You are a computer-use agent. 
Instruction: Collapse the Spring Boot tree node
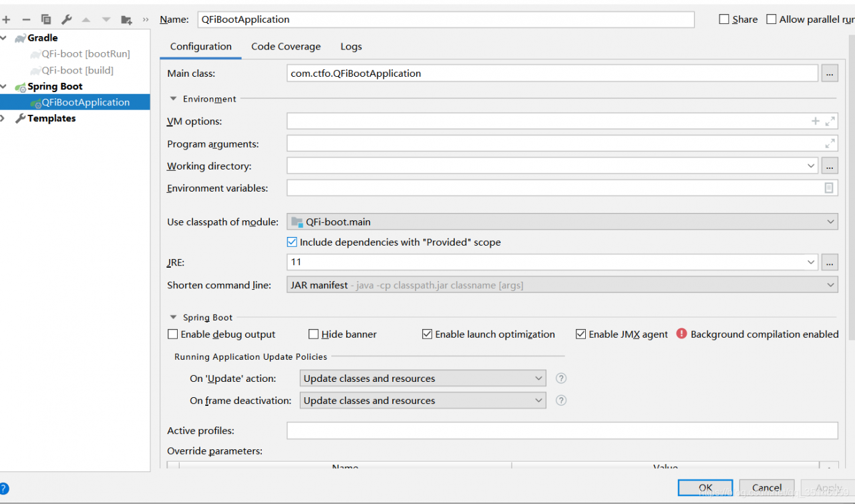tap(4, 86)
